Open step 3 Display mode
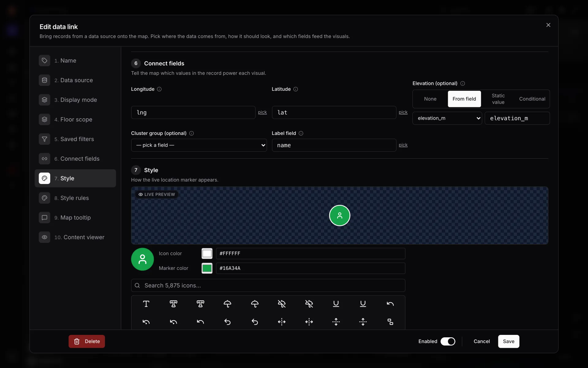The width and height of the screenshot is (588, 368). 75,100
